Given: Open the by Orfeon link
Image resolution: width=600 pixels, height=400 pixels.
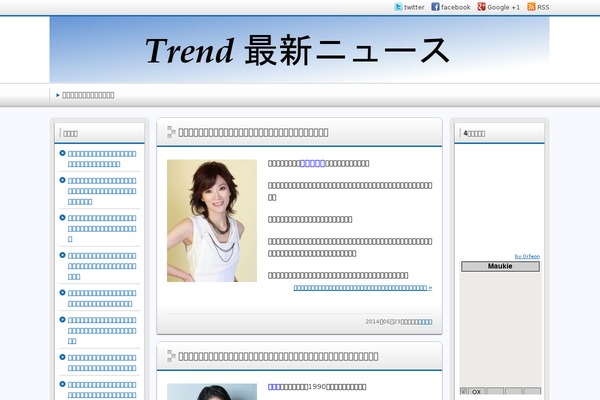Looking at the screenshot, I should click(527, 256).
